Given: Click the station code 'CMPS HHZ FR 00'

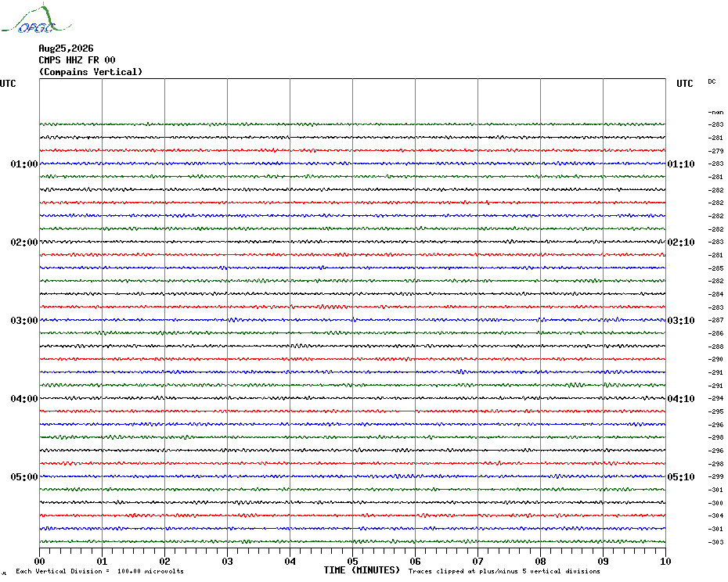Looking at the screenshot, I should click(77, 60).
